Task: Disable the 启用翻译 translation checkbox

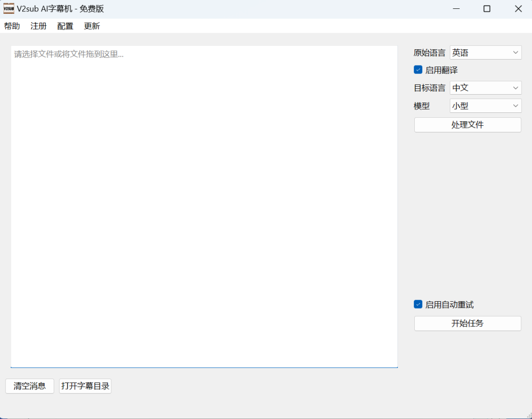Action: tap(418, 70)
